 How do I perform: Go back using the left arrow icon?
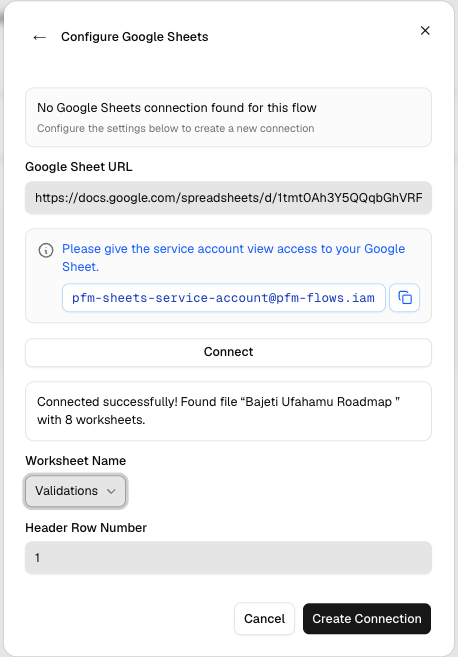39,37
